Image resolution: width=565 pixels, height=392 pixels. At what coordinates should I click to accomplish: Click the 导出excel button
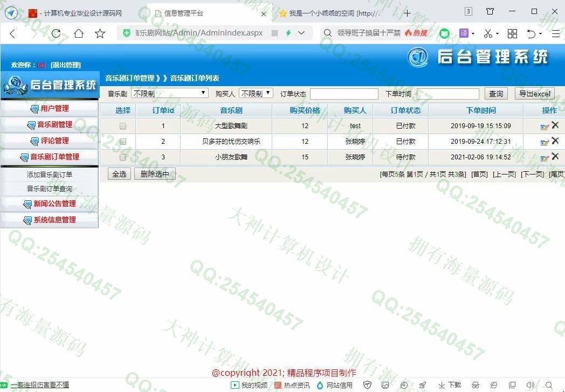pyautogui.click(x=534, y=94)
